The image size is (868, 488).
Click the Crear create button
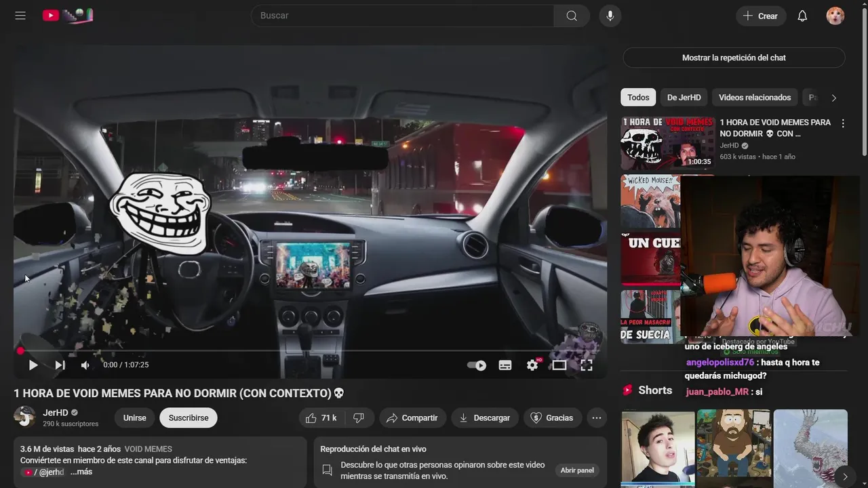click(761, 16)
